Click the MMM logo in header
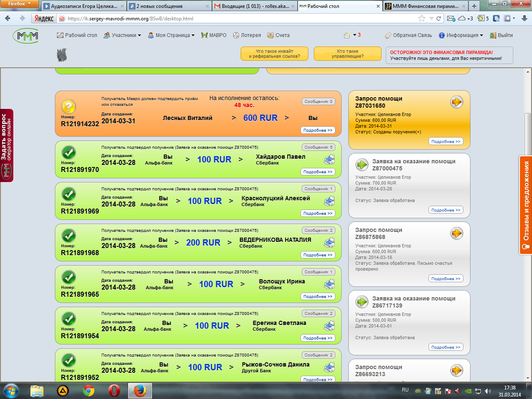Image resolution: width=532 pixels, height=399 pixels. (25, 36)
